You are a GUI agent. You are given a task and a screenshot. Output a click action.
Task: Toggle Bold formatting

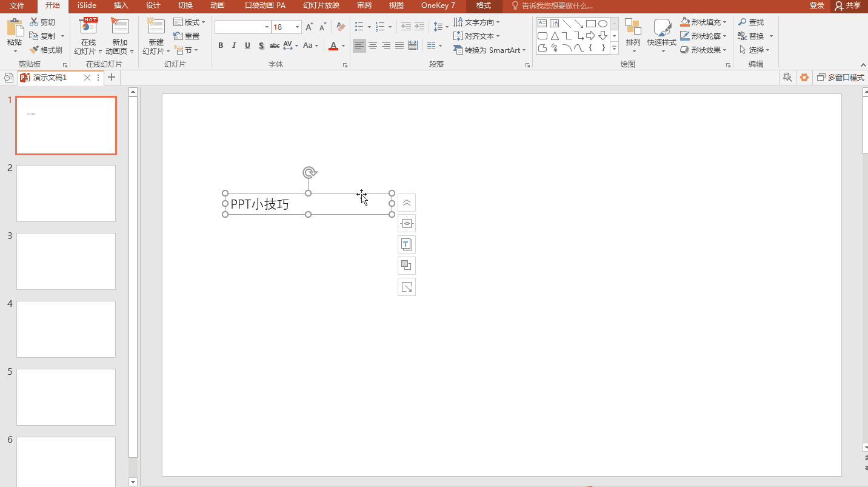221,45
